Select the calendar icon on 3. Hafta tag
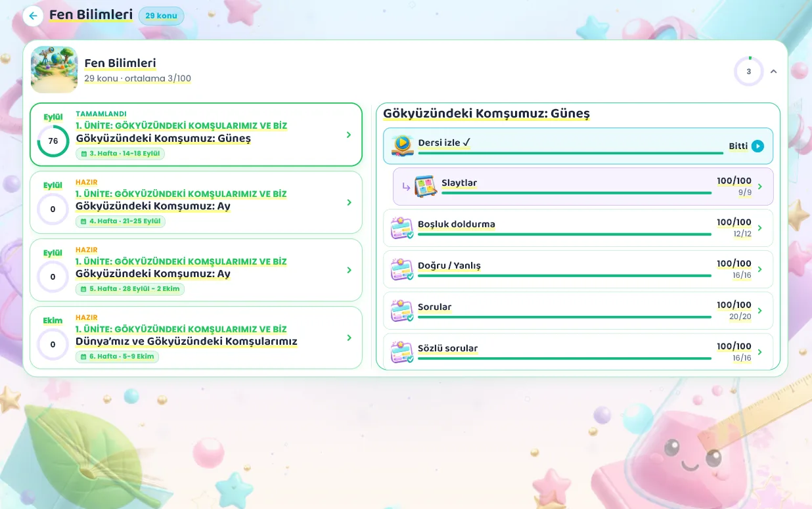 tap(83, 154)
